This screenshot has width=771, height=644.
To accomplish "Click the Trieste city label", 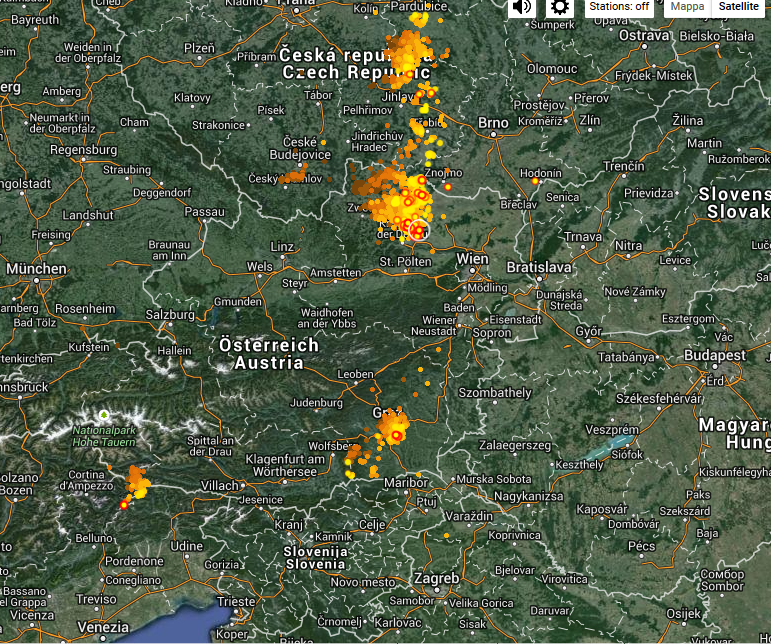I will [236, 602].
